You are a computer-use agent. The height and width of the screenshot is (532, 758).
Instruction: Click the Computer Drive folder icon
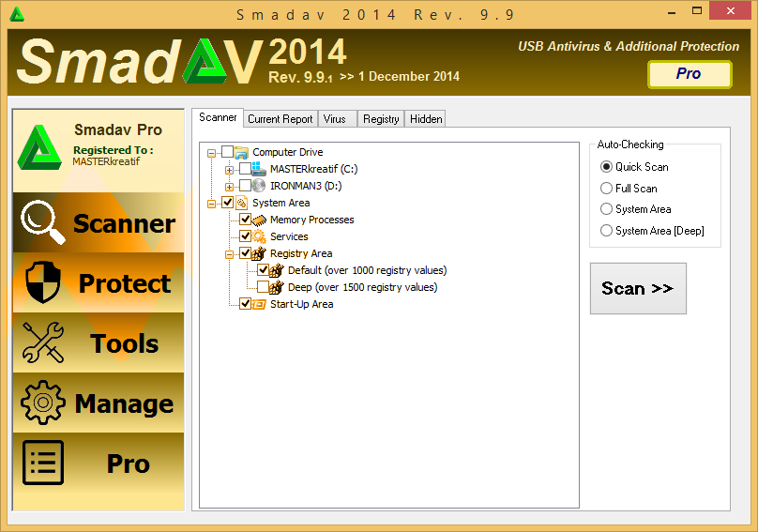click(x=241, y=153)
